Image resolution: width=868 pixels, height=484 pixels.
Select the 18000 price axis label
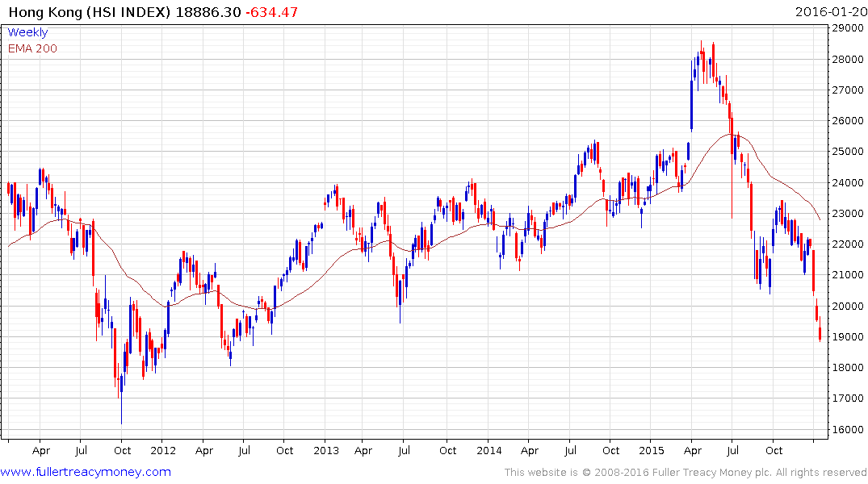tap(848, 367)
